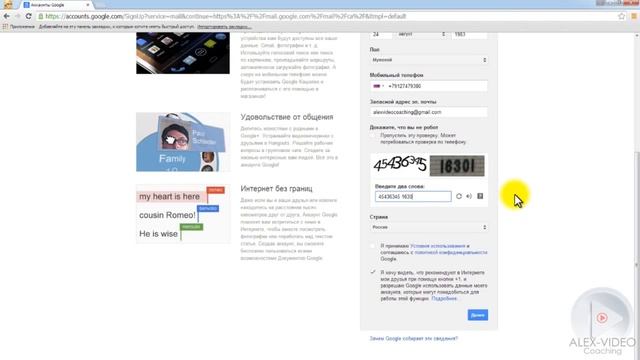Play the audio captcha with the speaker icon
The image size is (640, 360).
pyautogui.click(x=469, y=196)
